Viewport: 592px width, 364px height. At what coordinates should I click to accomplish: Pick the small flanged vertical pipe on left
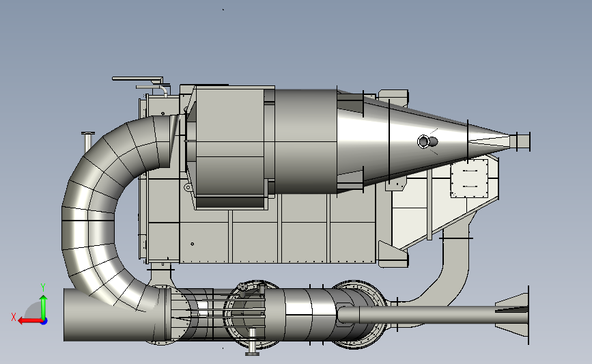coord(87,143)
